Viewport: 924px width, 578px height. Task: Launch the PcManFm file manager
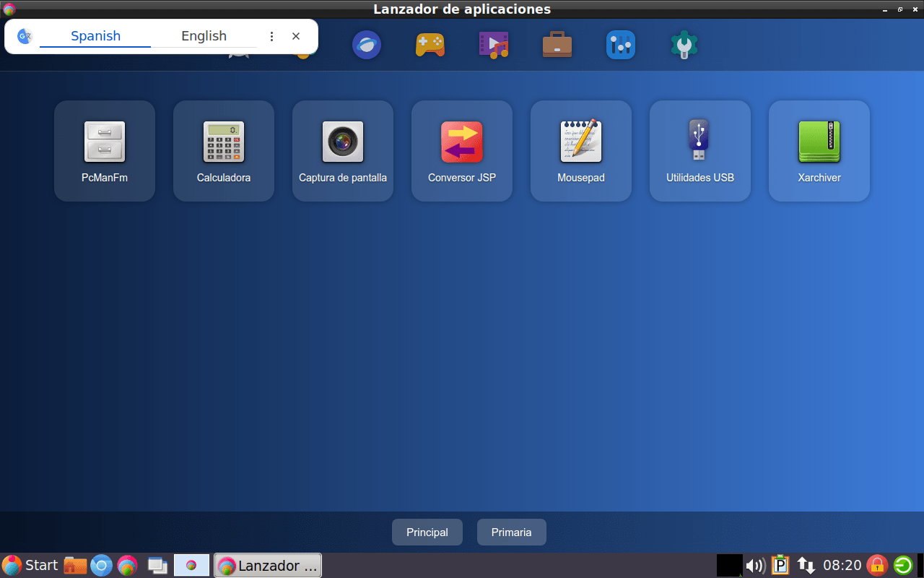point(104,150)
